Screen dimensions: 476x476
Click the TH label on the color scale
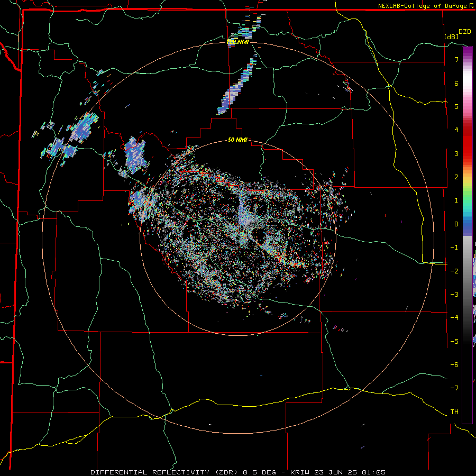coord(454,412)
